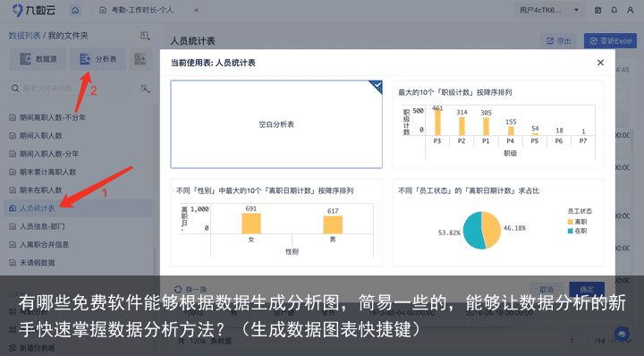
Task: Click the 女 bar valued 691
Action: pyautogui.click(x=251, y=225)
